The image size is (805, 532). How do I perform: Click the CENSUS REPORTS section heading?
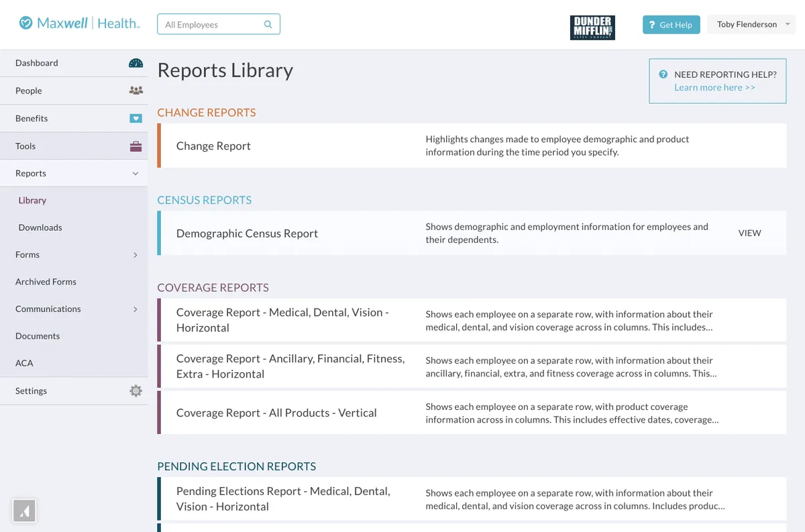click(205, 200)
